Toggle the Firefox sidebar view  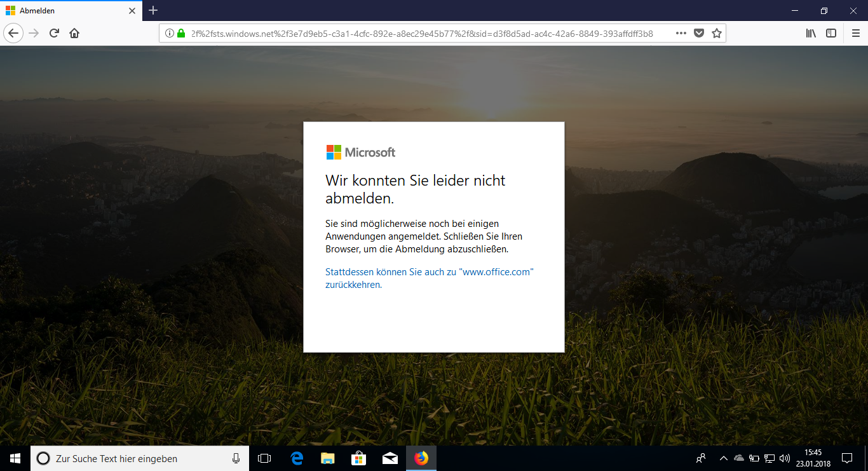831,33
